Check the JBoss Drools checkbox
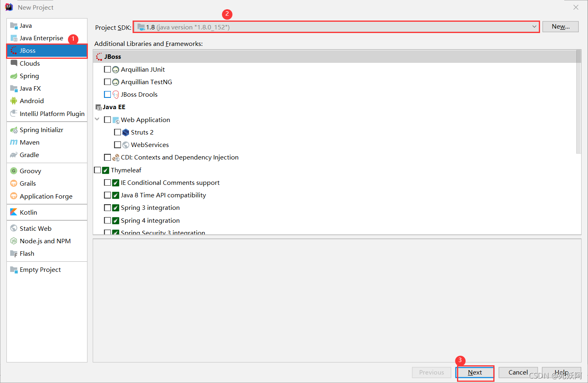 (107, 94)
